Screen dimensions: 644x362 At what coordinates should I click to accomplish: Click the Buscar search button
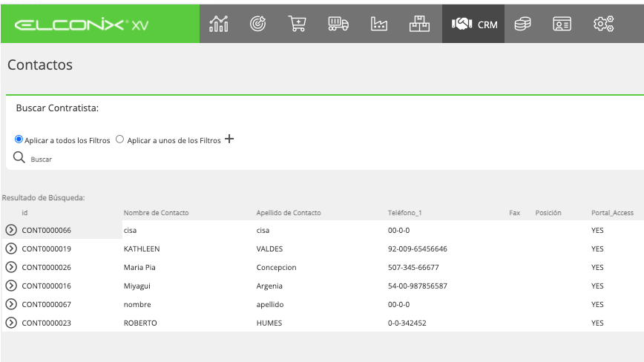click(41, 159)
